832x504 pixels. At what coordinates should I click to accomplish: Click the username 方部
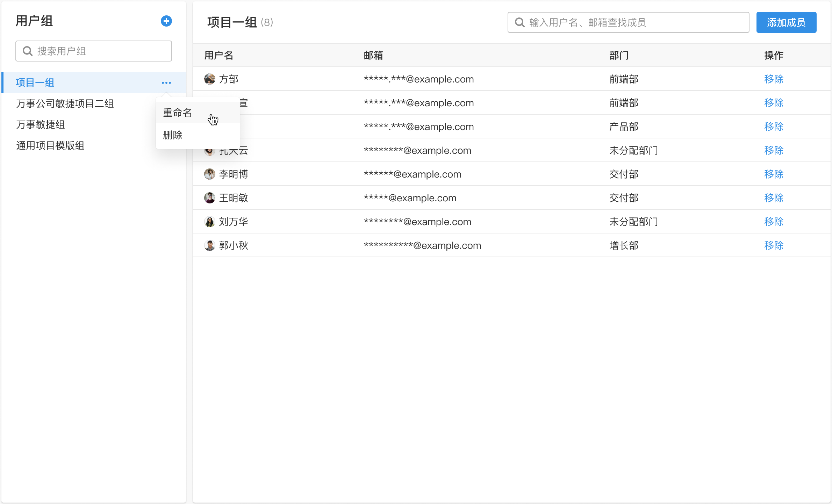tap(229, 79)
